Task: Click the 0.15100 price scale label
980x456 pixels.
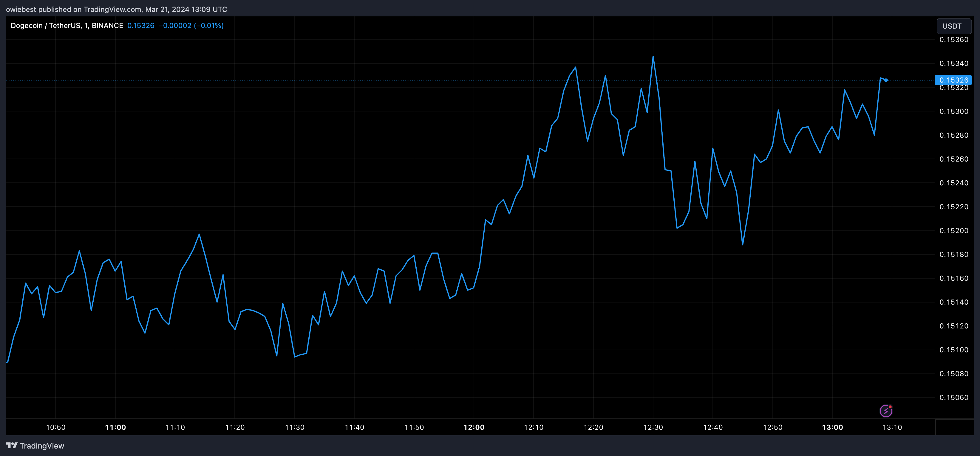Action: [x=953, y=350]
